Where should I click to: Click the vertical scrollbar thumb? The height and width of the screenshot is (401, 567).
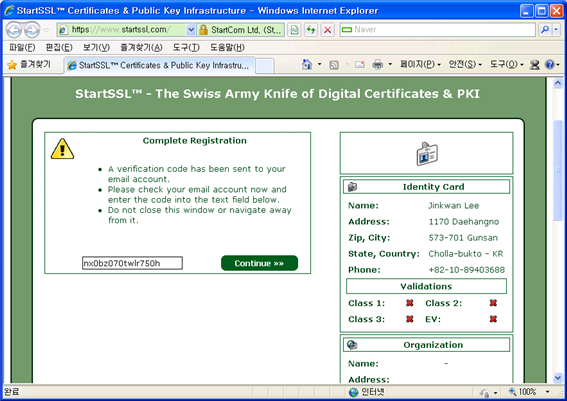[x=558, y=170]
